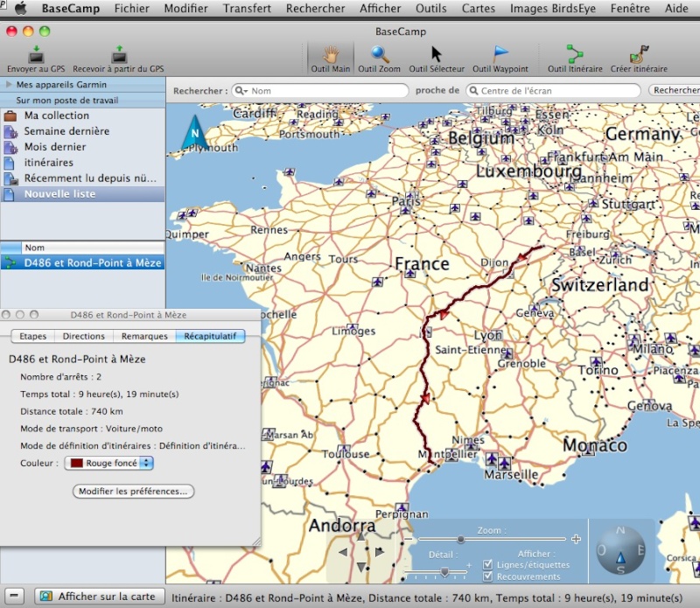Open the Couleur Rouge foncé dropdown
Screen dimensions: 700x608
[108, 463]
